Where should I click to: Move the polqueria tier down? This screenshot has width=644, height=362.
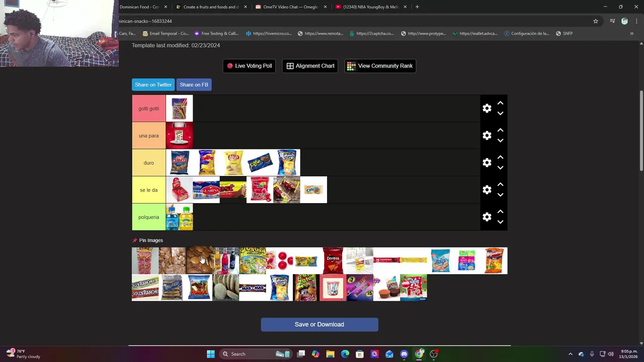(x=500, y=222)
